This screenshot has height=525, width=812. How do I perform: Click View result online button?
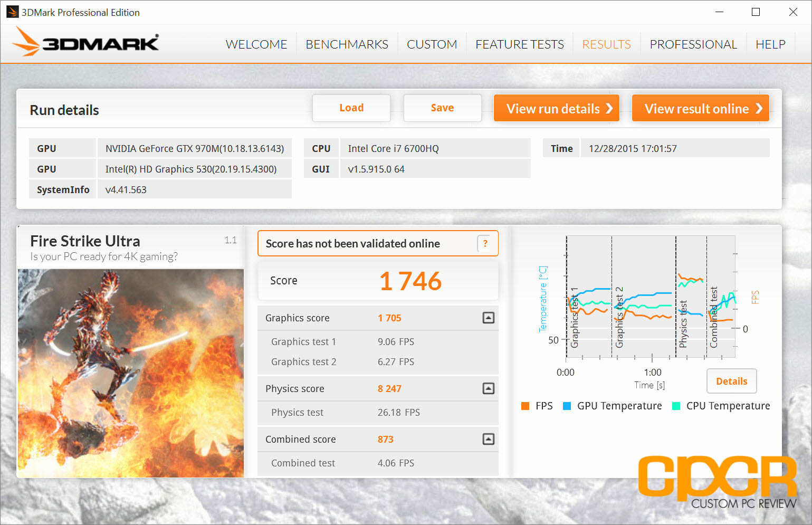[700, 108]
